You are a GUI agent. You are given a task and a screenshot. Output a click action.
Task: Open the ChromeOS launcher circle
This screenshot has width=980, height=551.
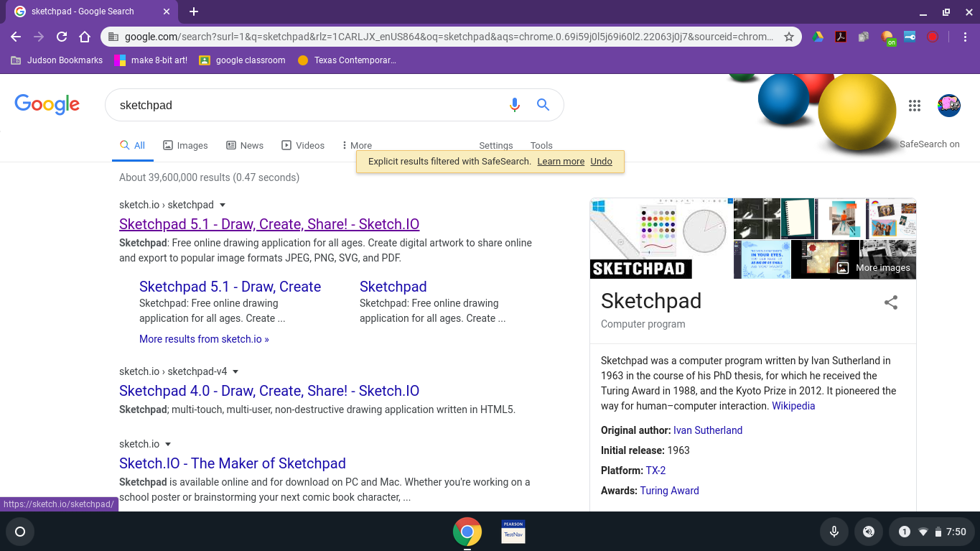20,532
